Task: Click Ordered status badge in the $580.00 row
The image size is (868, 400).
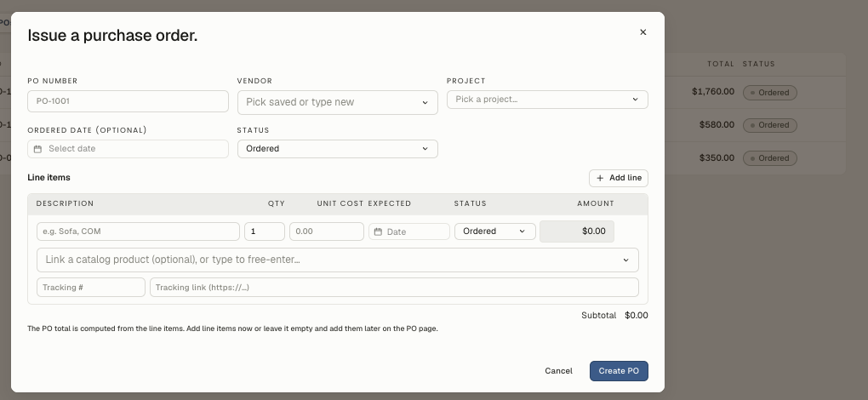Action: click(770, 126)
